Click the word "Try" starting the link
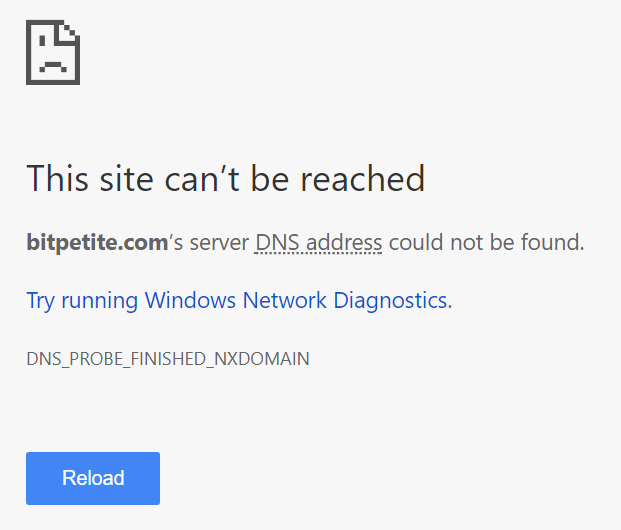Viewport: 621px width, 530px height. point(41,300)
